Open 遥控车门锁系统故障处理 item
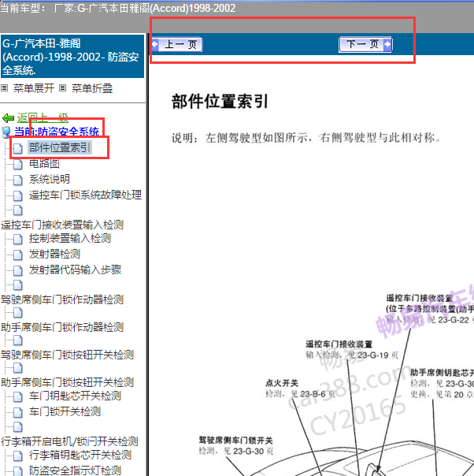The width and height of the screenshot is (474, 476). point(85,195)
